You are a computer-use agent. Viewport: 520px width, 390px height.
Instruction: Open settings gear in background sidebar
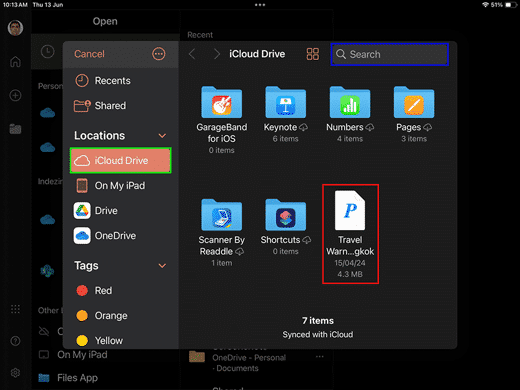(x=15, y=373)
